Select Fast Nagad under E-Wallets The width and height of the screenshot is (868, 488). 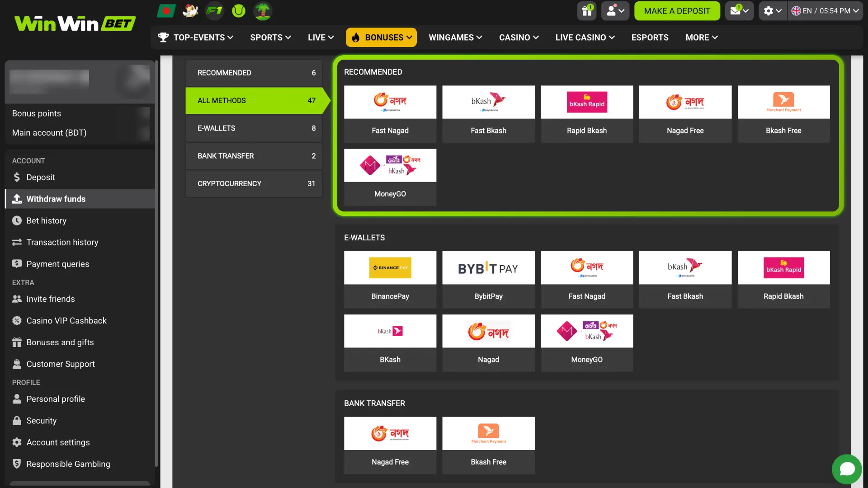(x=587, y=280)
